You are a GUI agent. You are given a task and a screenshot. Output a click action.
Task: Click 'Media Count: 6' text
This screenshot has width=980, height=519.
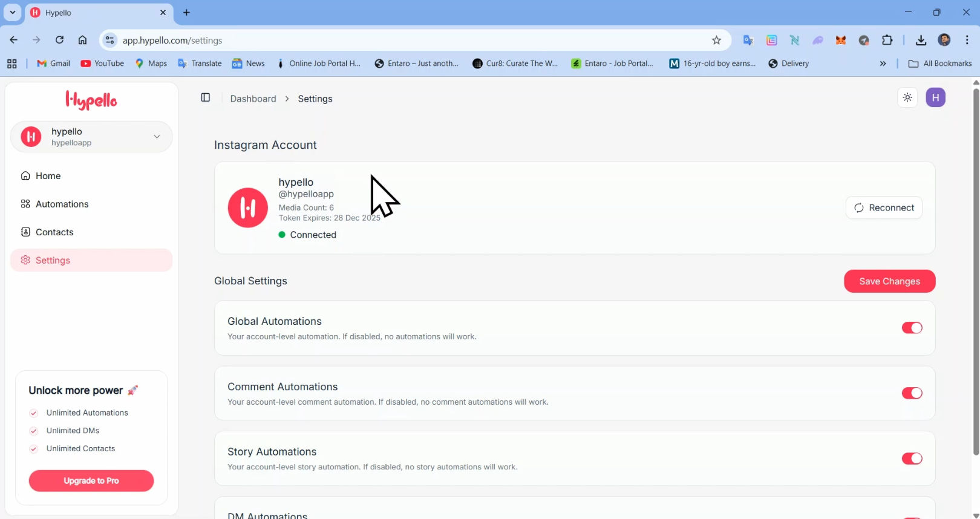click(x=306, y=207)
